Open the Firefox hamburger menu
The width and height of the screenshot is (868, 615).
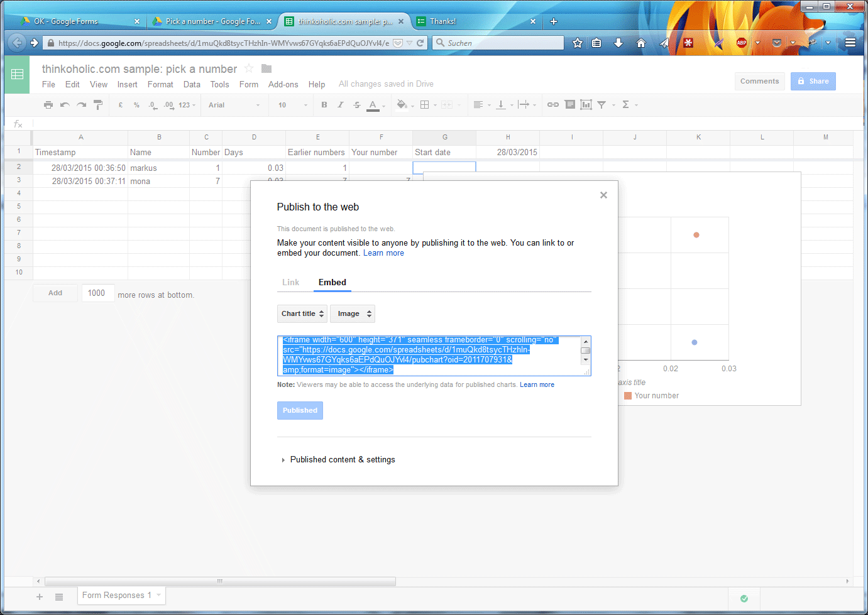(x=850, y=43)
